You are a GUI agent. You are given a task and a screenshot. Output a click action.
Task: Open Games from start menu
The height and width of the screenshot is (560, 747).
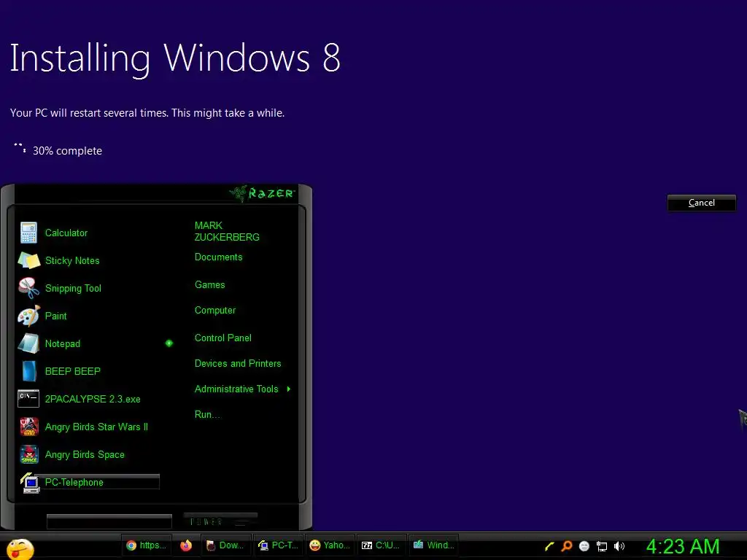point(209,285)
